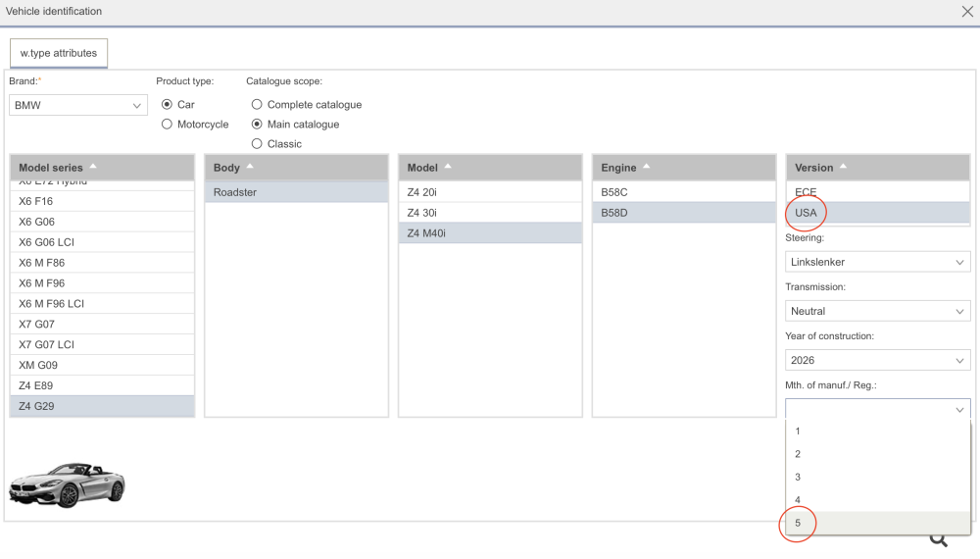
Task: Close the Vehicle identification dialog
Action: tap(967, 11)
